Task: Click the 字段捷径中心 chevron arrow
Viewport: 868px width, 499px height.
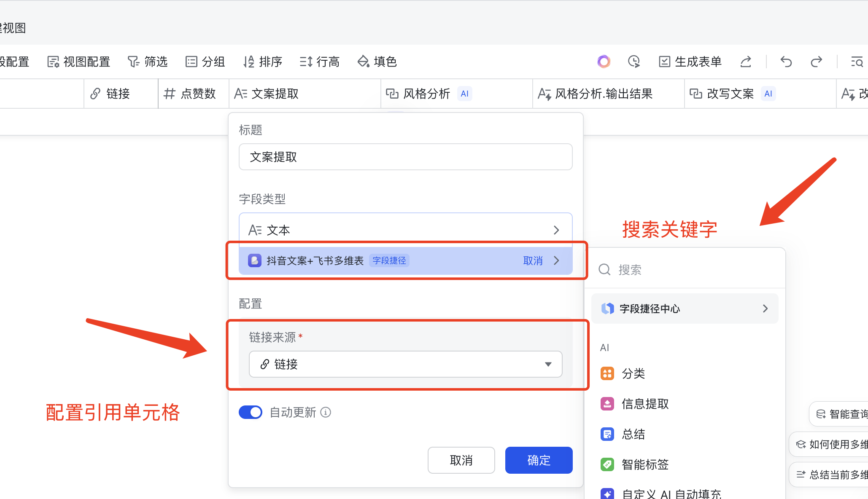Action: pos(765,309)
